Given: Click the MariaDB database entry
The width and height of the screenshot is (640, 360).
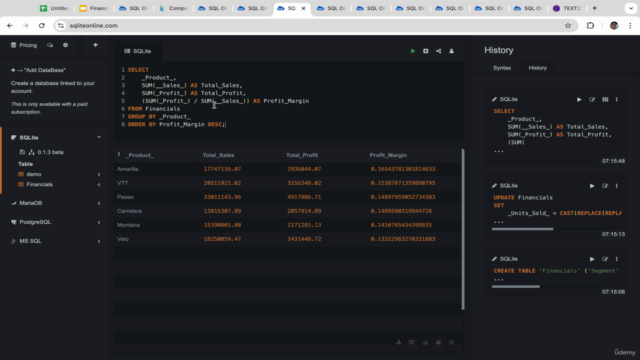Looking at the screenshot, I should [31, 203].
